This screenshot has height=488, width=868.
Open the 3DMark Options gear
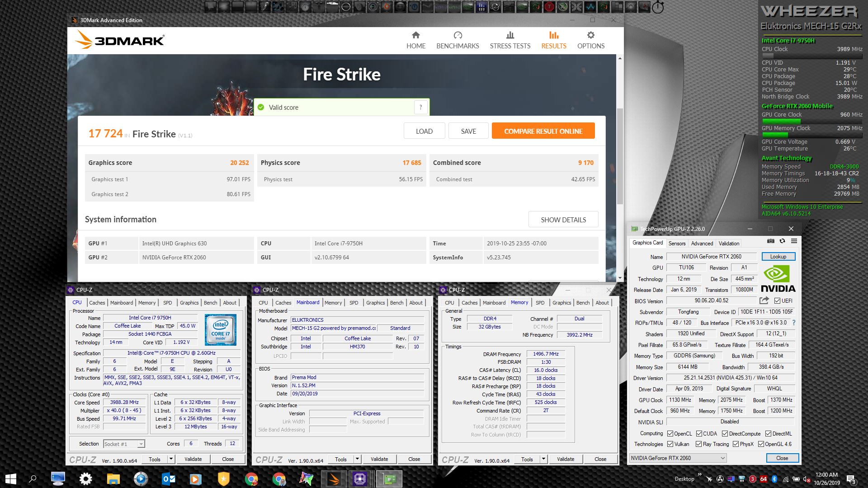(590, 35)
